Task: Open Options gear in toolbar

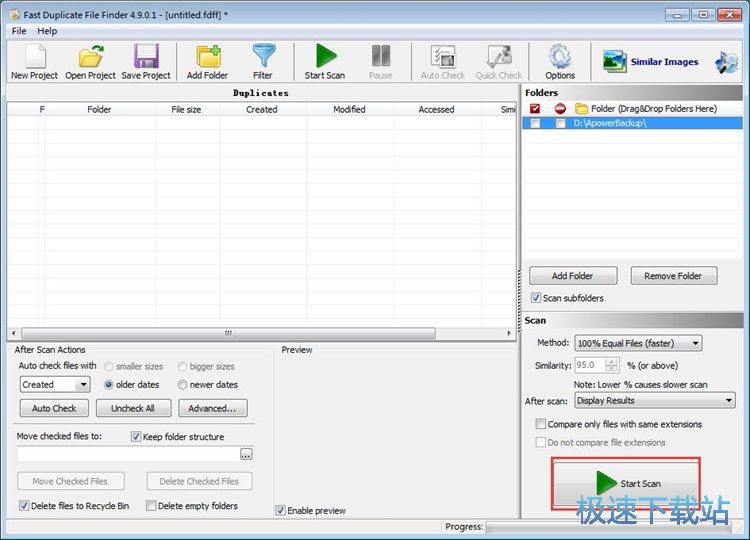Action: point(560,61)
